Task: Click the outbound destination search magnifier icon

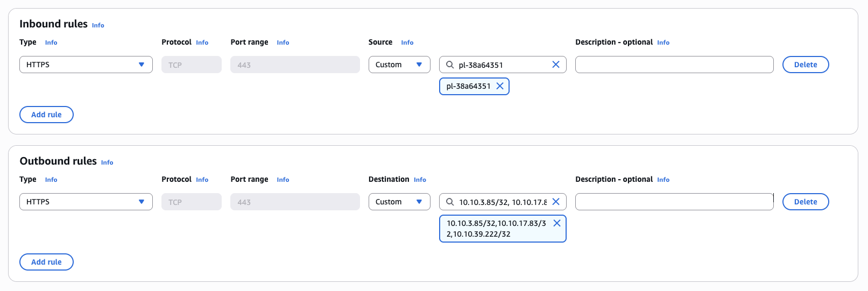Action: point(450,202)
